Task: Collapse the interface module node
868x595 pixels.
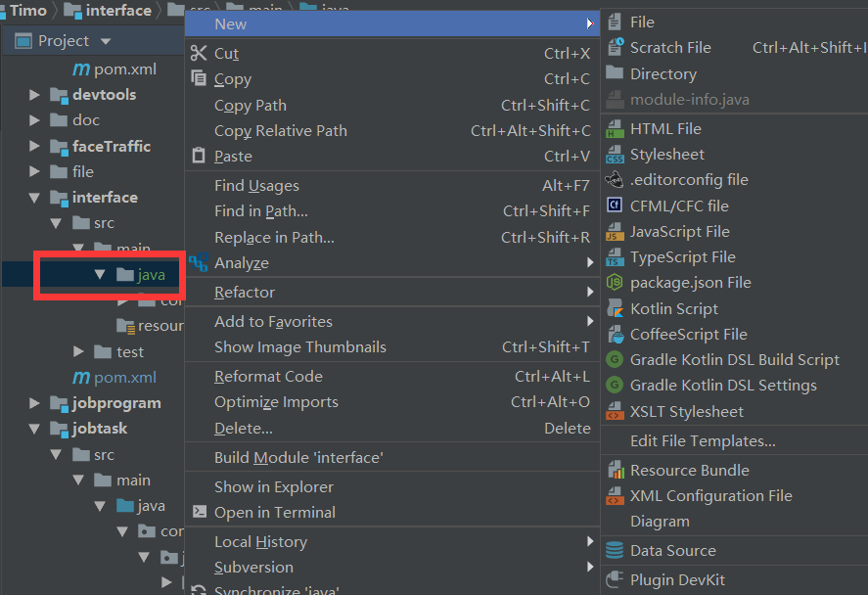Action: (34, 198)
